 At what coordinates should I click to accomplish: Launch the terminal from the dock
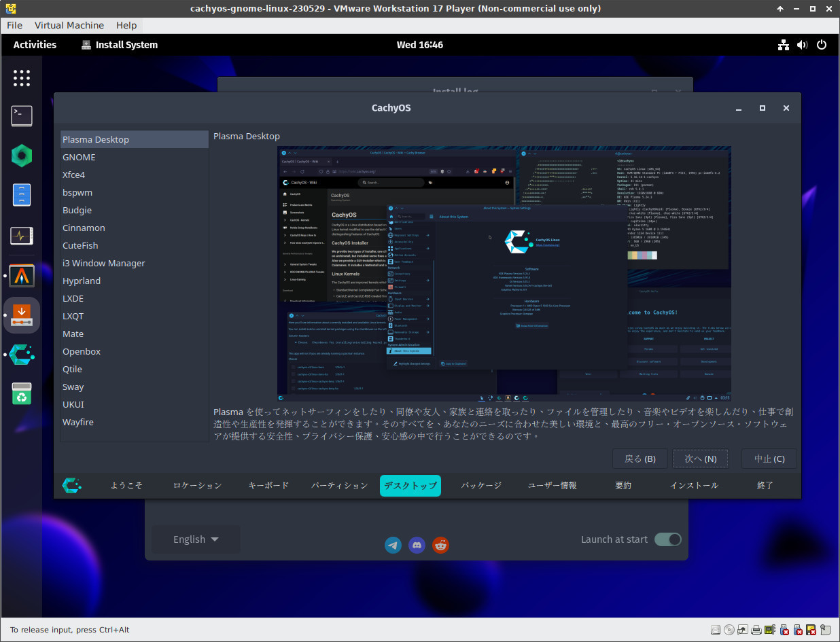pos(22,116)
